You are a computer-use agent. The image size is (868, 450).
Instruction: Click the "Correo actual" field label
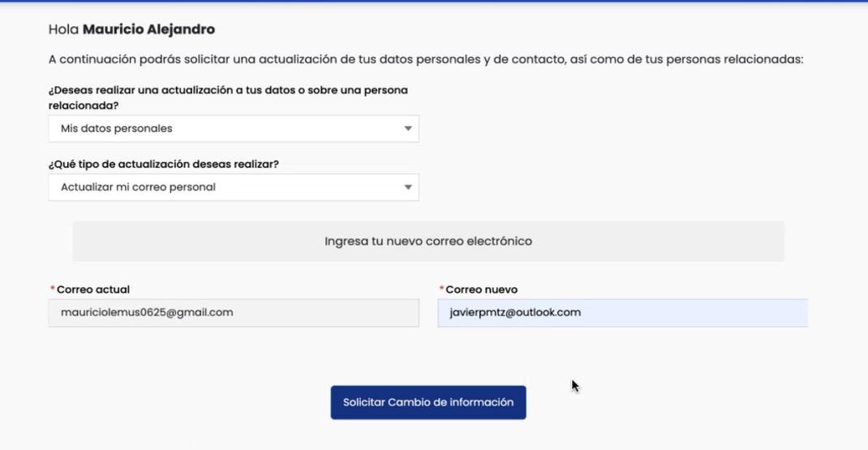tap(93, 289)
